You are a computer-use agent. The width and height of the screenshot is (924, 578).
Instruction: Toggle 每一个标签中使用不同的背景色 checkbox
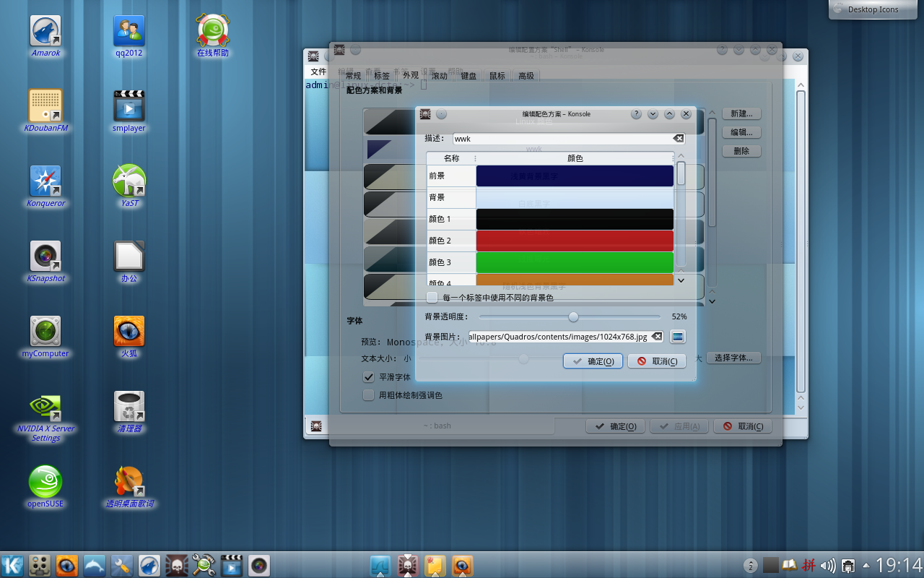(x=432, y=297)
